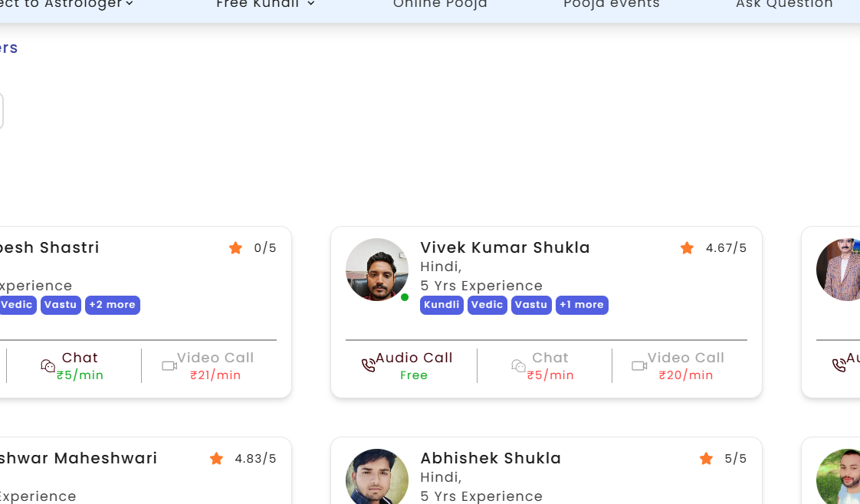Go to Pooja events menu item

pyautogui.click(x=611, y=4)
